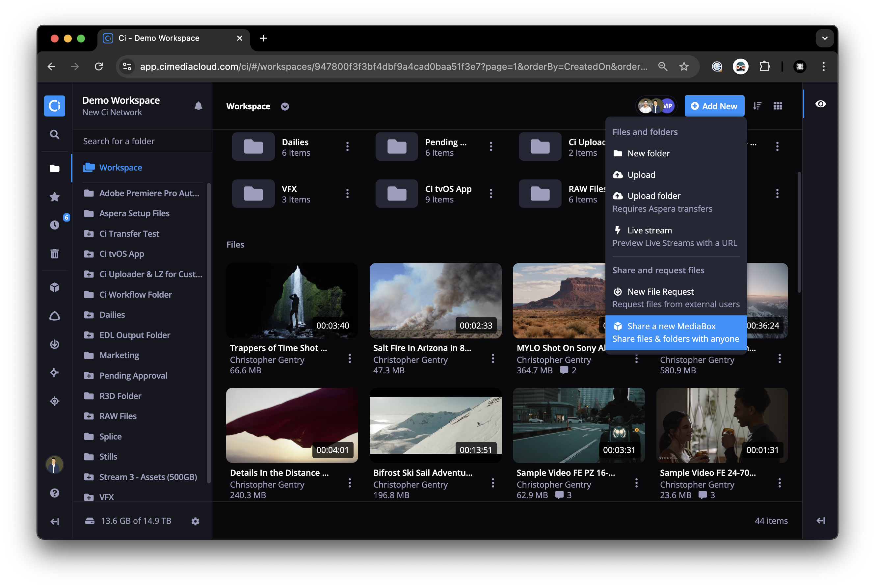Open file requests icon in left rail
Screen dimensions: 875x588
tap(54, 344)
